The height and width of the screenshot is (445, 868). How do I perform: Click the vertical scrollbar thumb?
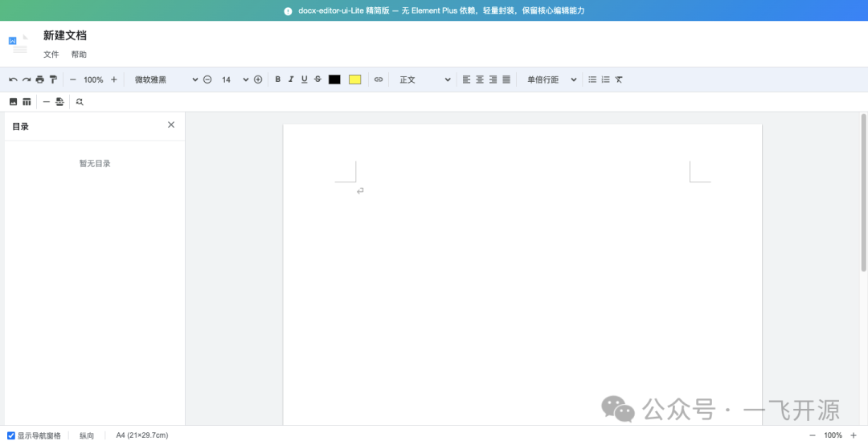pos(863,193)
